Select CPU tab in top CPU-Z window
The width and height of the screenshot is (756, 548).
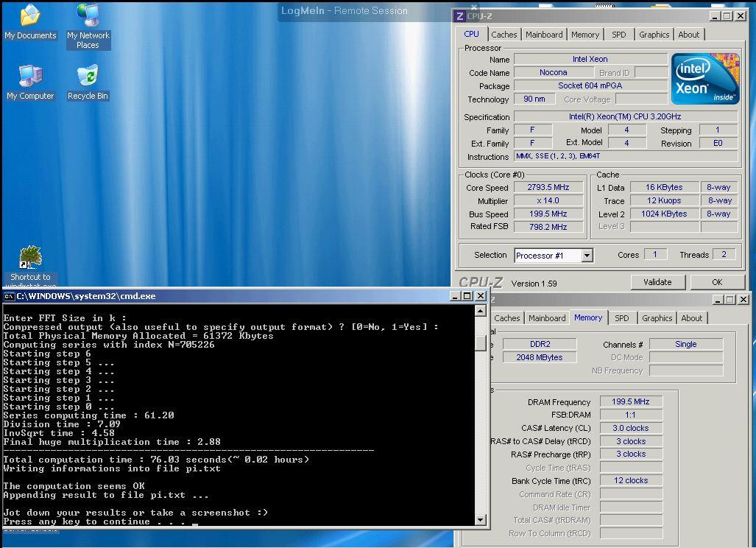[x=471, y=34]
